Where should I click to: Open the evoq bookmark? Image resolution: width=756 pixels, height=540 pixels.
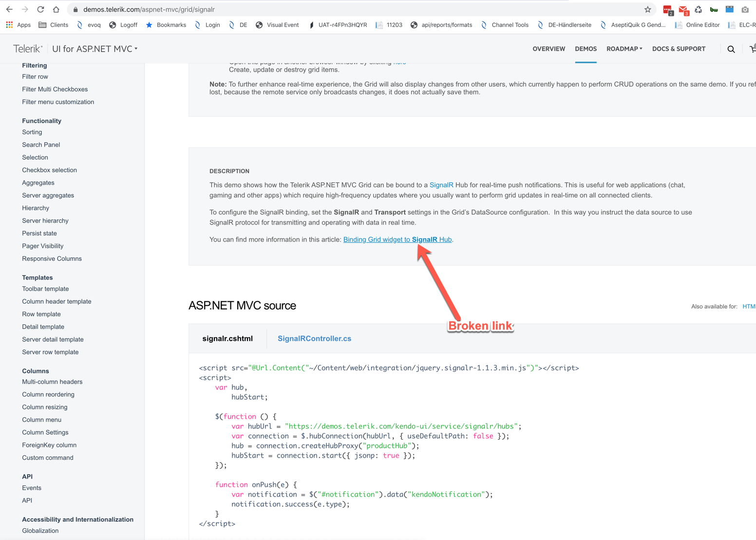[89, 25]
